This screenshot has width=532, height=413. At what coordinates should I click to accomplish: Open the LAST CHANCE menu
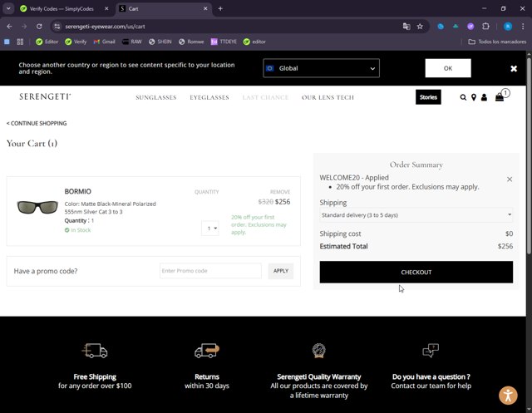pyautogui.click(x=265, y=98)
